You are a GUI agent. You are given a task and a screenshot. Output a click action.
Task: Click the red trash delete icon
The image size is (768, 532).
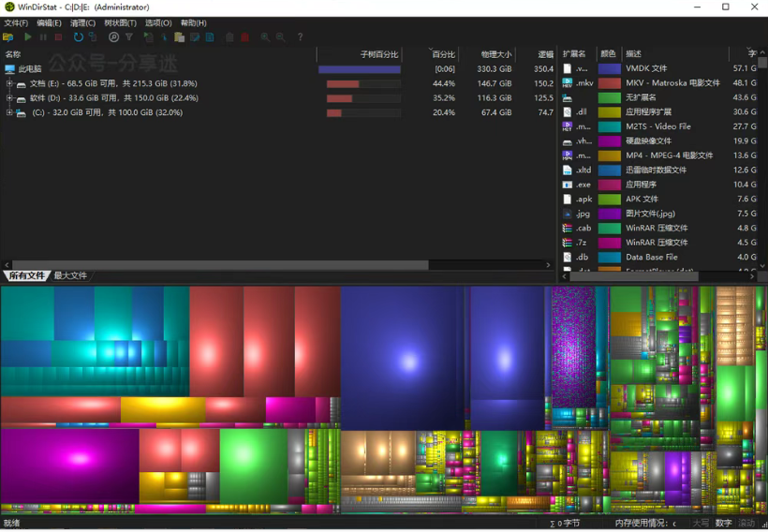click(x=244, y=37)
